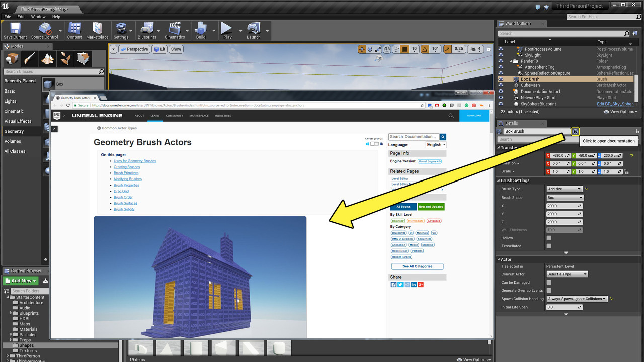Viewport: 644px width, 362px height.
Task: Open the Brush Shape Box dropdown
Action: tap(566, 198)
